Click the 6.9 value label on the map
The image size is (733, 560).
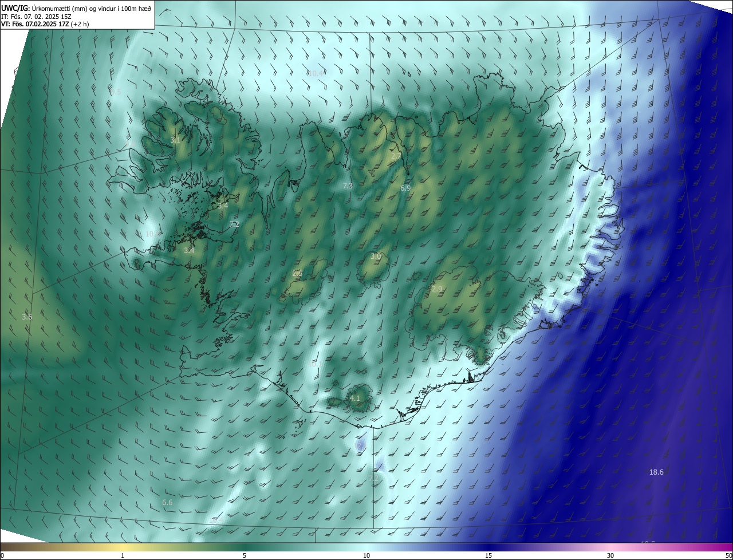405,188
